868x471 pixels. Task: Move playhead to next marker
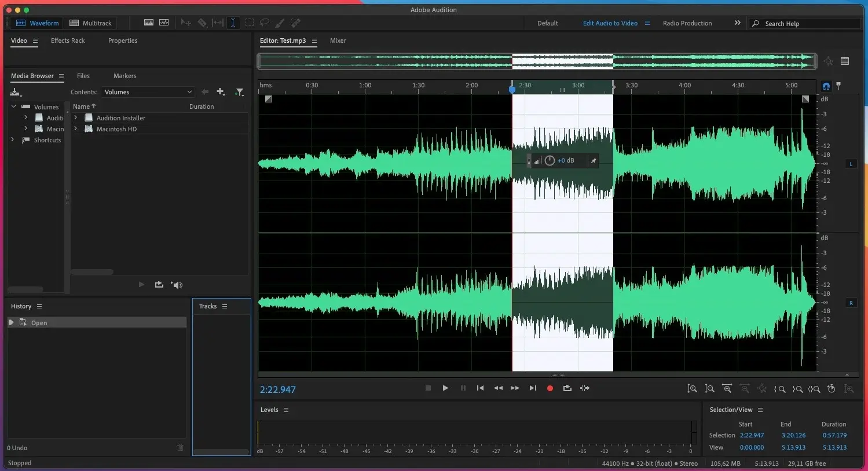pyautogui.click(x=533, y=388)
